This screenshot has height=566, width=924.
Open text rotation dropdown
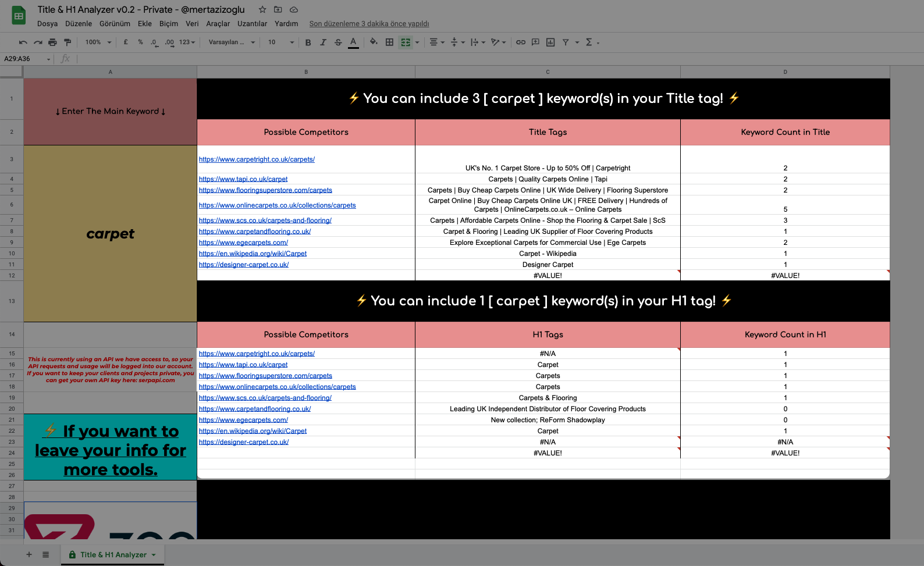point(499,42)
